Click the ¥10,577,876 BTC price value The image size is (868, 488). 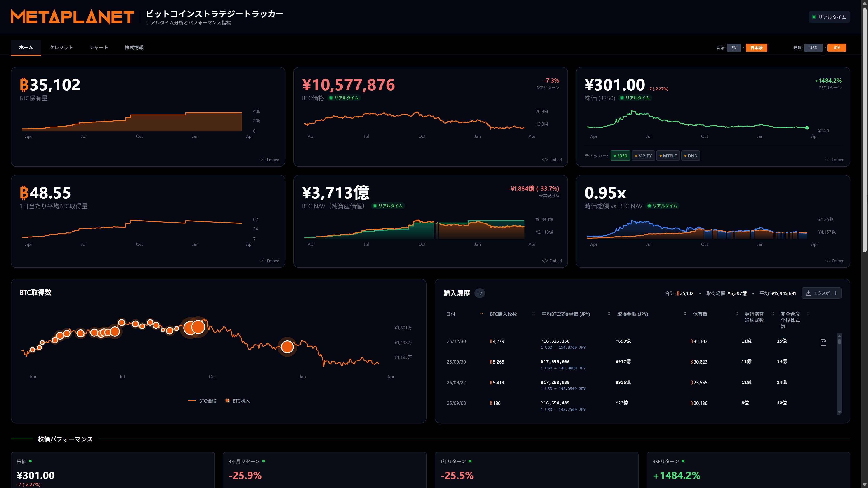point(348,85)
